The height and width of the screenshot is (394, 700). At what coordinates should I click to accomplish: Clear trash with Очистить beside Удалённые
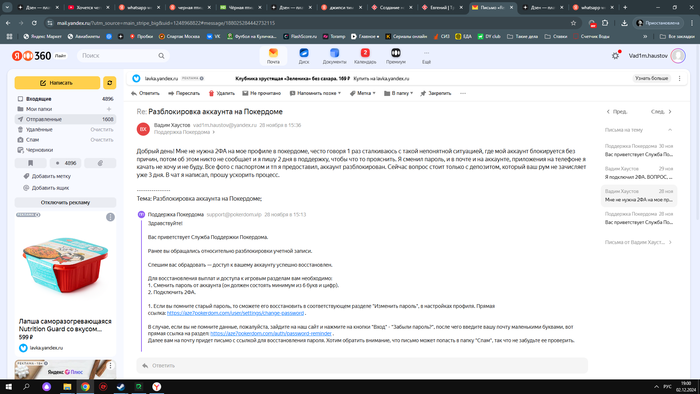pyautogui.click(x=102, y=129)
